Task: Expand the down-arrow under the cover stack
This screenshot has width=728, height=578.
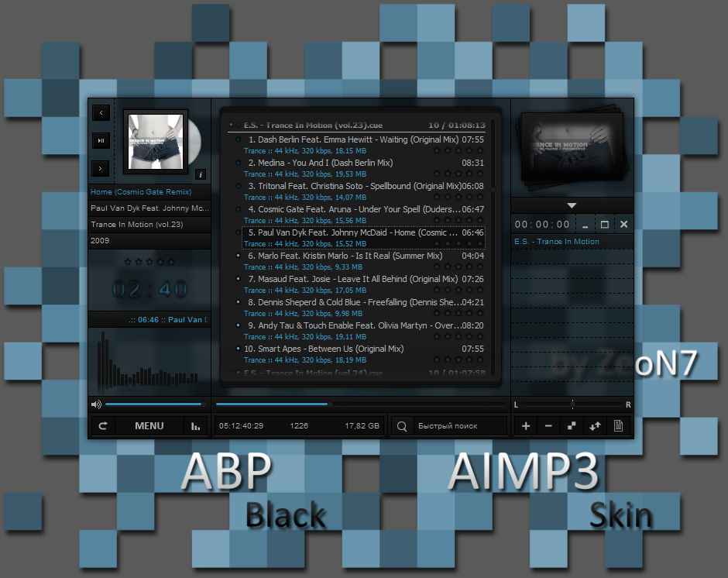Action: (572, 205)
